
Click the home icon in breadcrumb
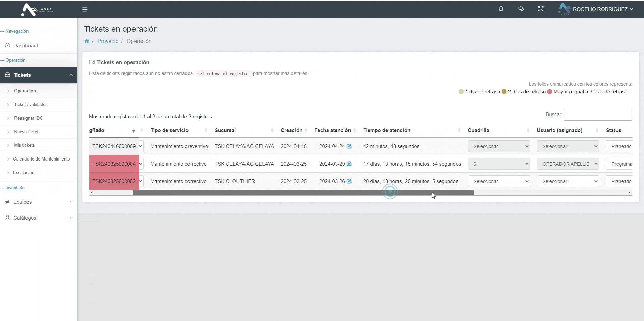87,41
